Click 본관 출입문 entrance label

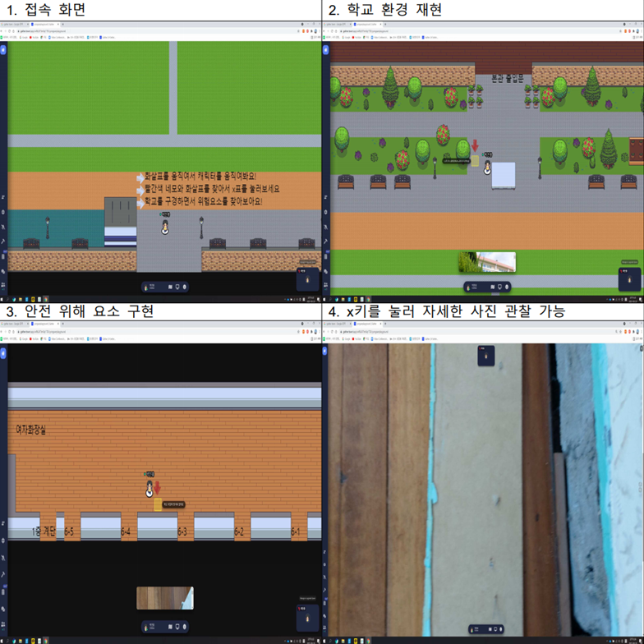click(x=508, y=79)
